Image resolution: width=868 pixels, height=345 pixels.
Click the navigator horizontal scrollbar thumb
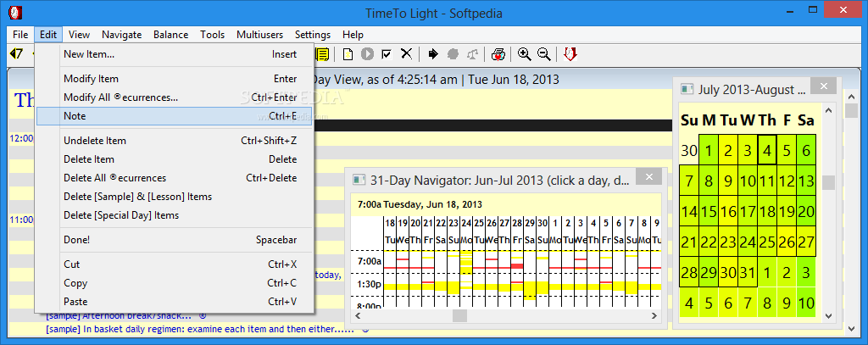pyautogui.click(x=460, y=315)
